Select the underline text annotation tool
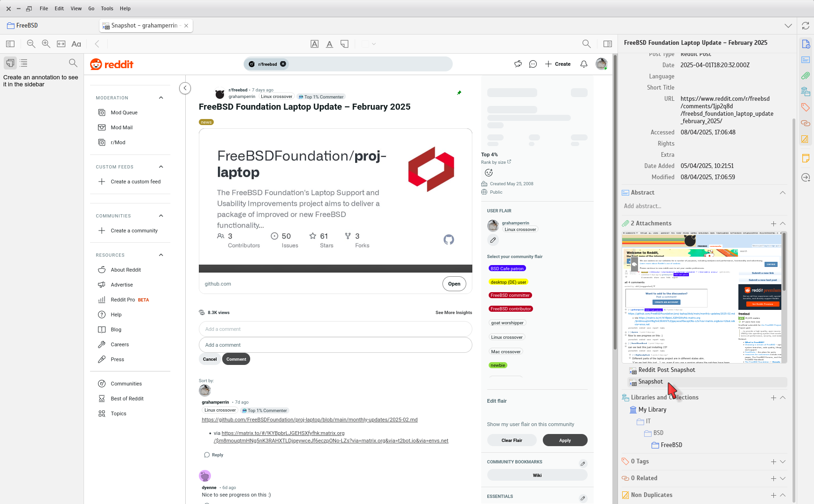814x504 pixels. point(330,44)
